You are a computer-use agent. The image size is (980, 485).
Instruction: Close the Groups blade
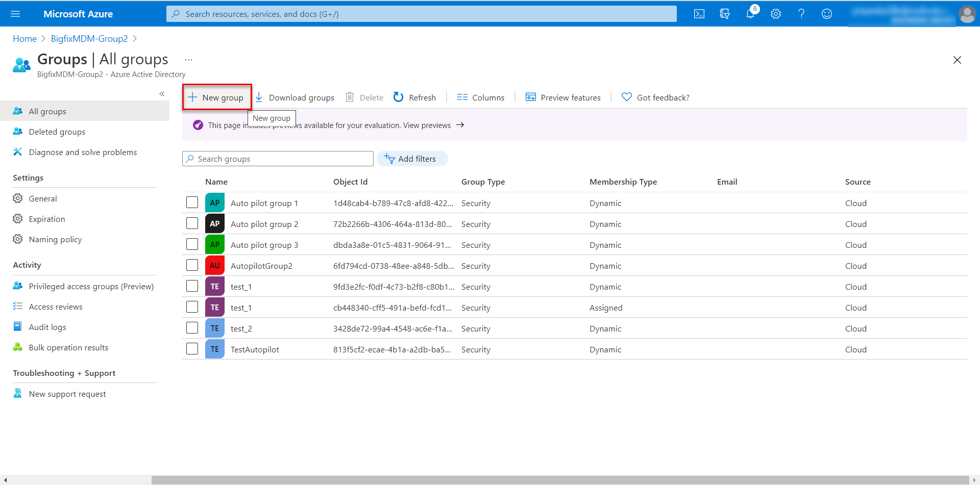(x=957, y=60)
